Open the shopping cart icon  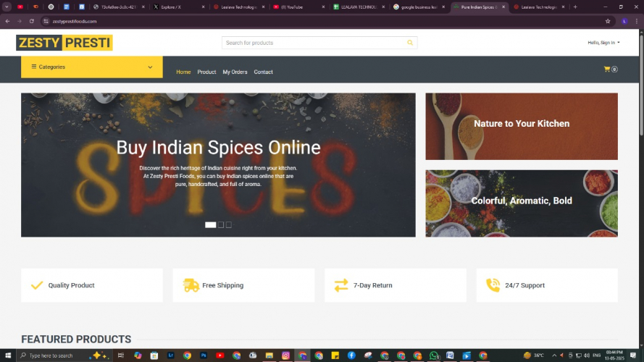click(606, 70)
